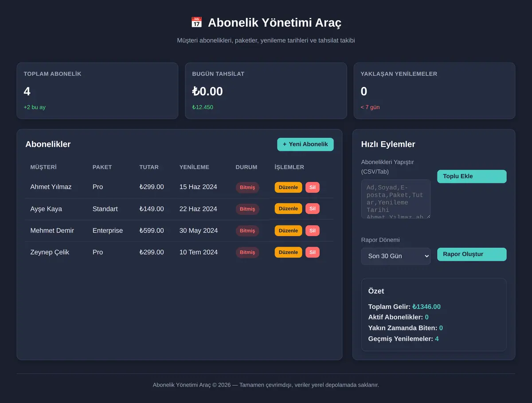Click Bitmiş status badge for Ayşe Kaya

point(247,209)
